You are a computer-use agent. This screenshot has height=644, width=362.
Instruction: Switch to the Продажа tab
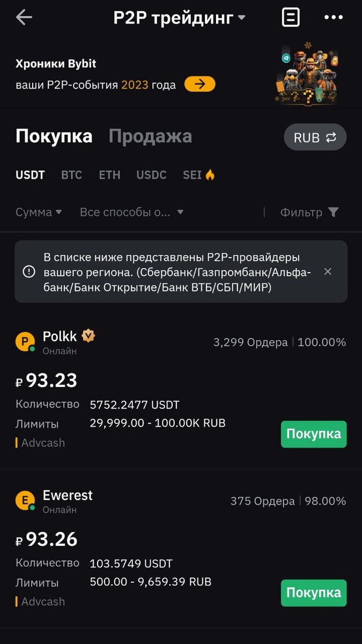pyautogui.click(x=150, y=136)
